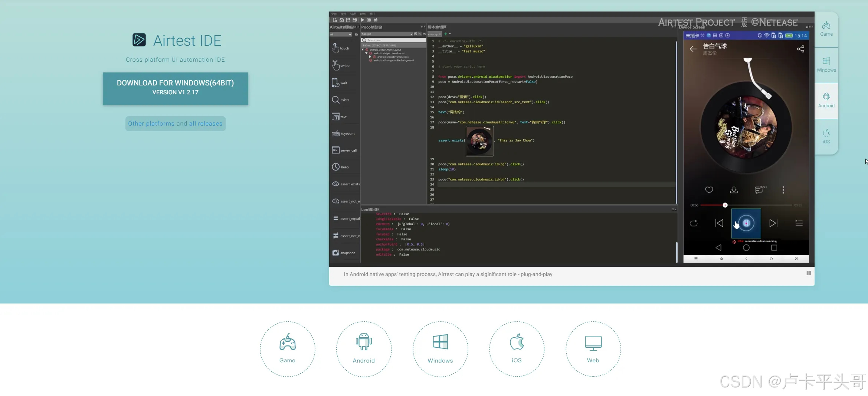The width and height of the screenshot is (868, 396).
Task: Select the exists action in Airtest panel
Action: click(x=340, y=100)
